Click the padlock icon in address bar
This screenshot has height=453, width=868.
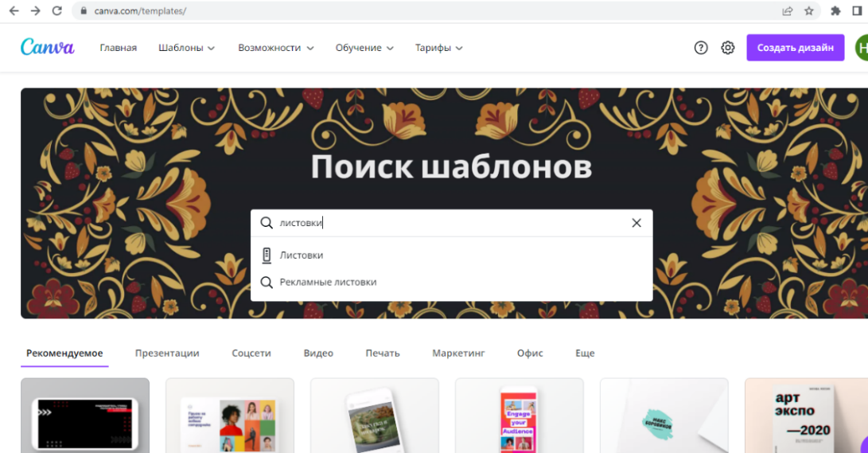[x=84, y=11]
